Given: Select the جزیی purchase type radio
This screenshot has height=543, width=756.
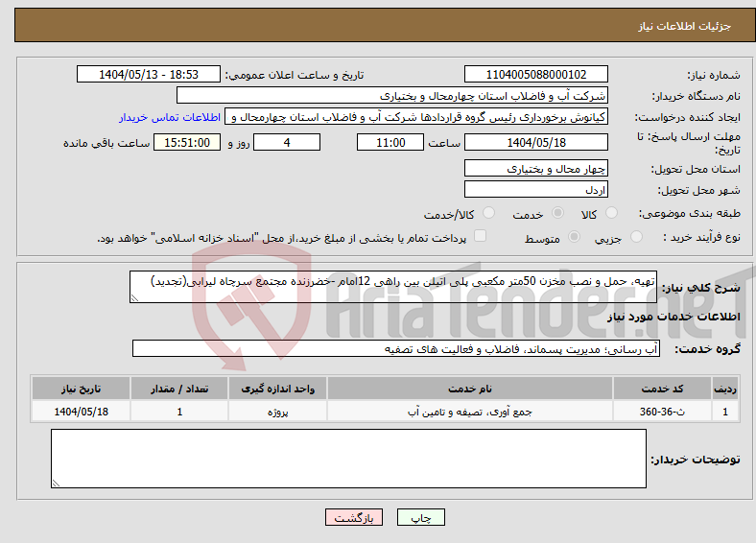Looking at the screenshot, I should (x=636, y=236).
